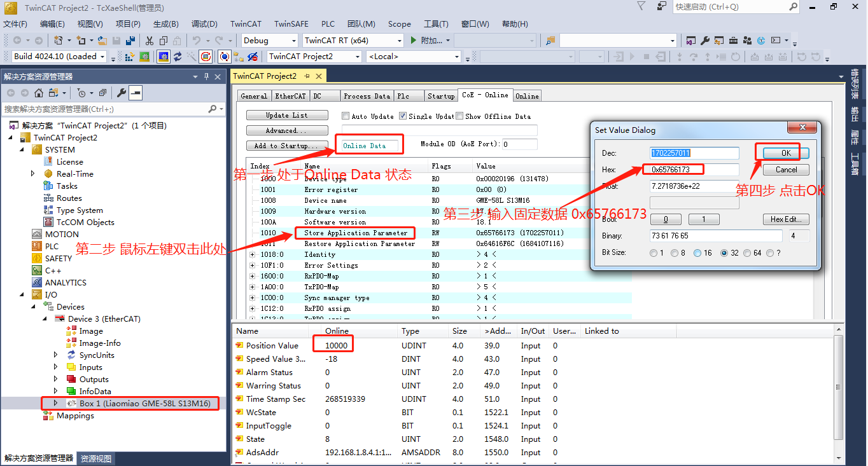Click the Reload Devices circular arrows icon
This screenshot has height=466, width=868.
pos(178,57)
